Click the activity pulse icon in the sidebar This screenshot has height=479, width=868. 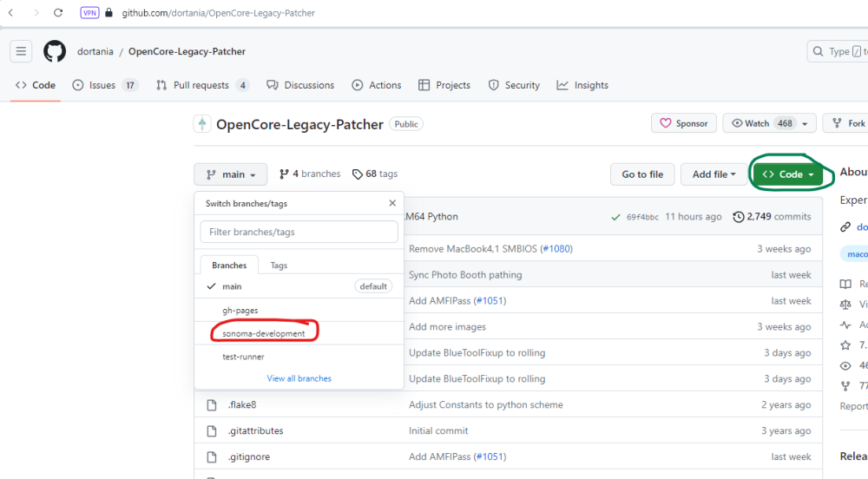tap(845, 325)
